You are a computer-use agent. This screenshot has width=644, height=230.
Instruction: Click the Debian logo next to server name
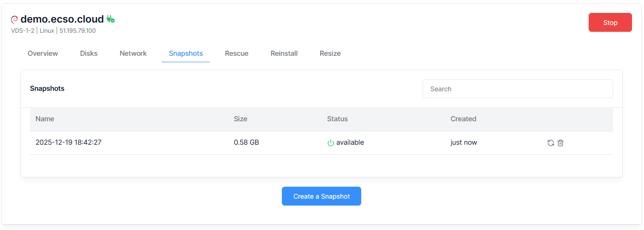pyautogui.click(x=14, y=19)
